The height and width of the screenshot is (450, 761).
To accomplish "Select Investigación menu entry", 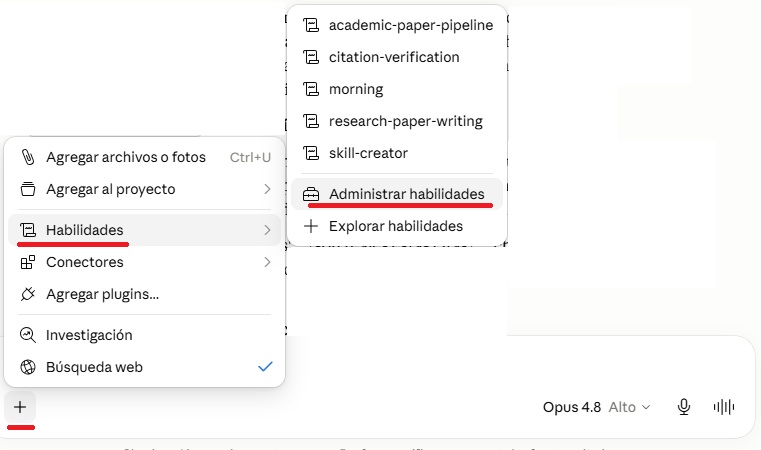I will pos(145,335).
